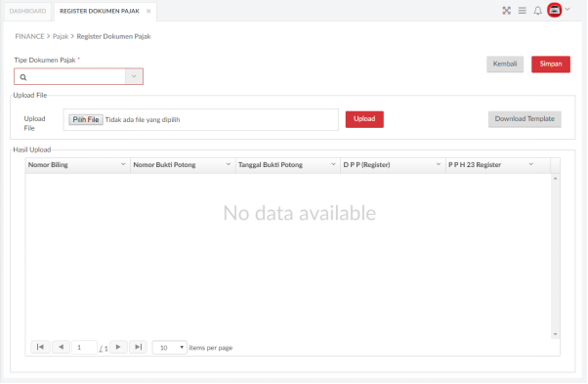Go to previous page in pager
Image resolution: width=588 pixels, height=384 pixels.
click(61, 347)
